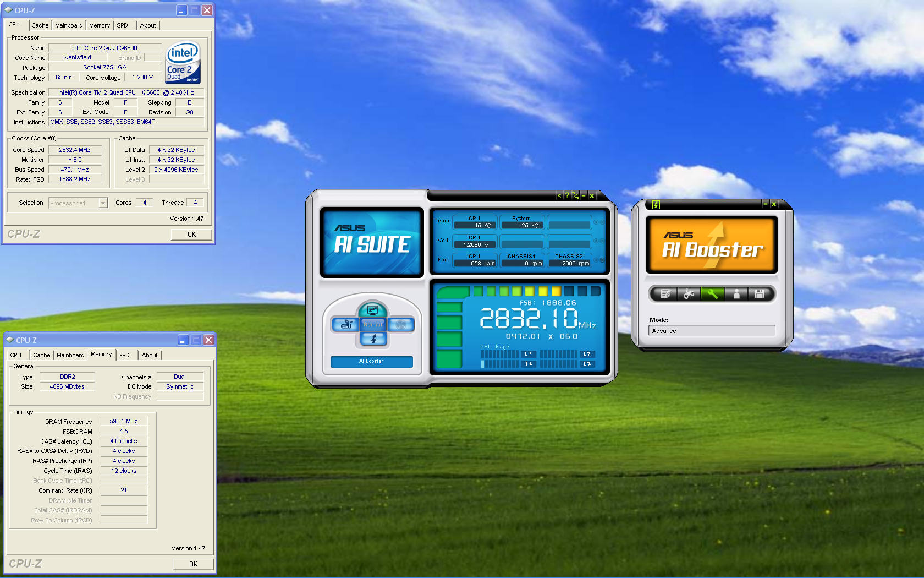Click the Volt row right arrow in AI Suite
The image size is (924, 578).
click(602, 241)
